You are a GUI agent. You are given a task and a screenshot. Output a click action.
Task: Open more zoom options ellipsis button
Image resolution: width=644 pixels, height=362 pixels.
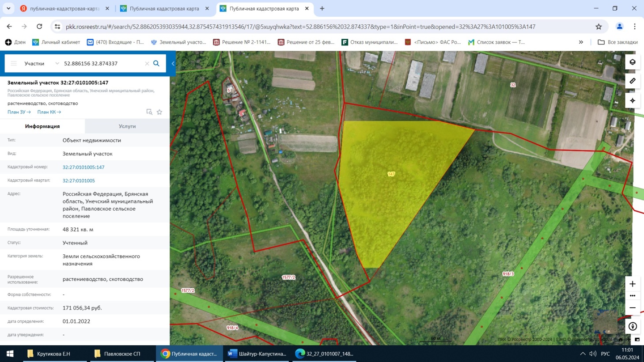633,296
